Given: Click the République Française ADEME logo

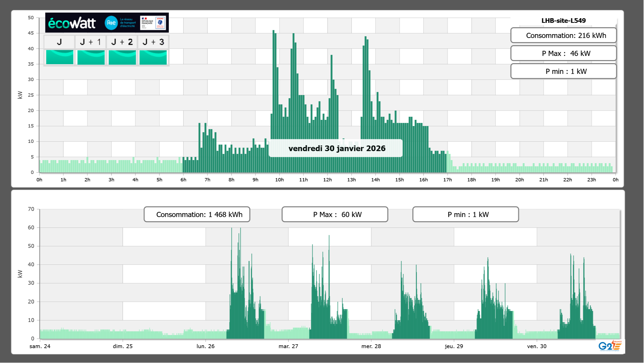Looking at the screenshot, I should (x=153, y=23).
